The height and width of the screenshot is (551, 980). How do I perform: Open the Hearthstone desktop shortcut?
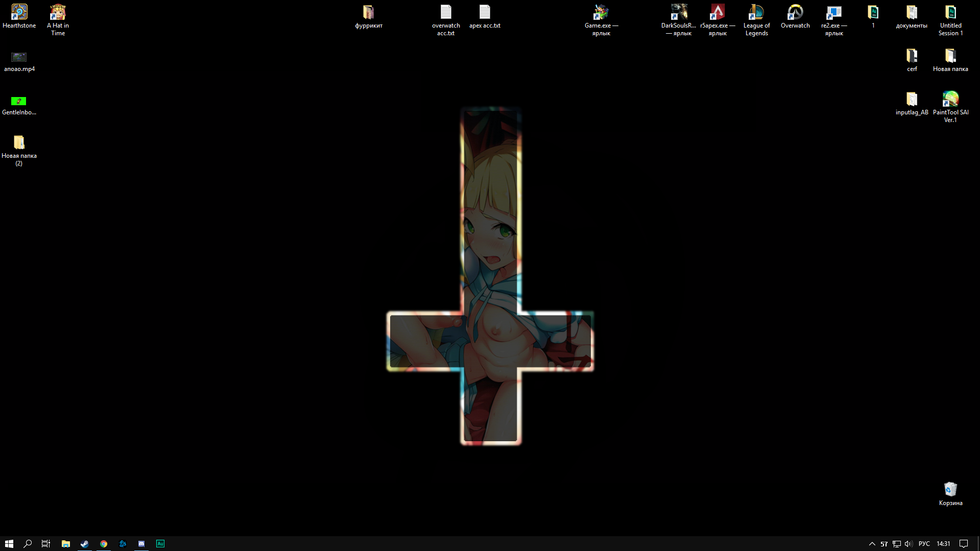click(19, 16)
